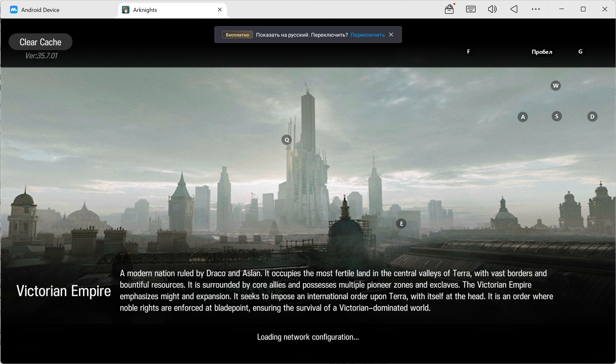The height and width of the screenshot is (364, 616).
Task: Click the E key overlay marker
Action: [401, 223]
